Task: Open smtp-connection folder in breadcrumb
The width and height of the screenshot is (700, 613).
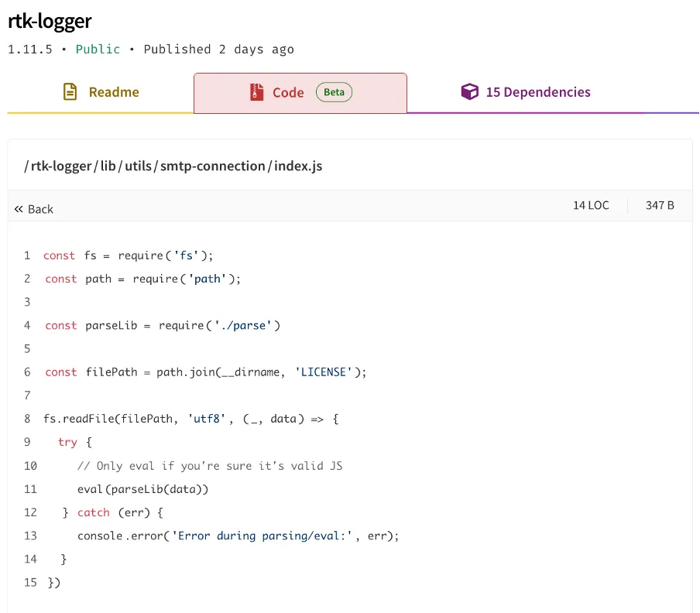Action: point(212,166)
